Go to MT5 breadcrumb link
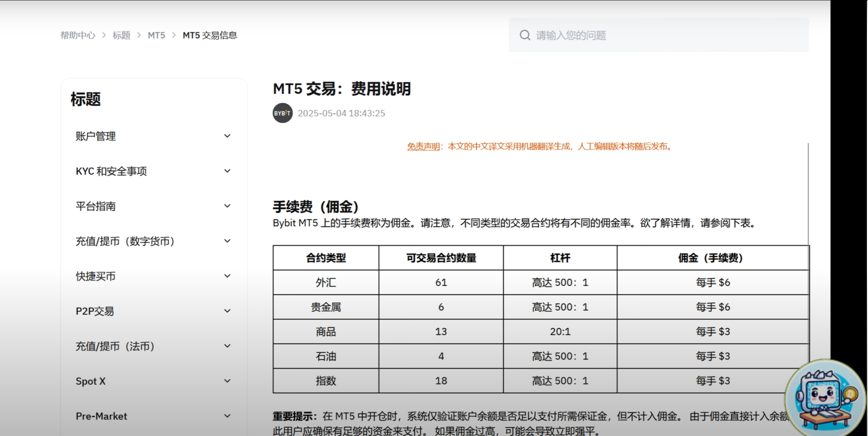The image size is (868, 436). coord(156,35)
